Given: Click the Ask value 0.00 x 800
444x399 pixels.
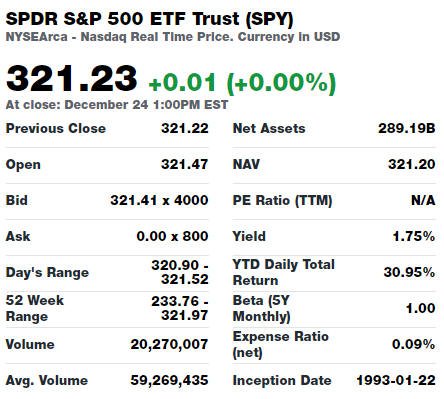Looking at the screenshot, I should (172, 236).
